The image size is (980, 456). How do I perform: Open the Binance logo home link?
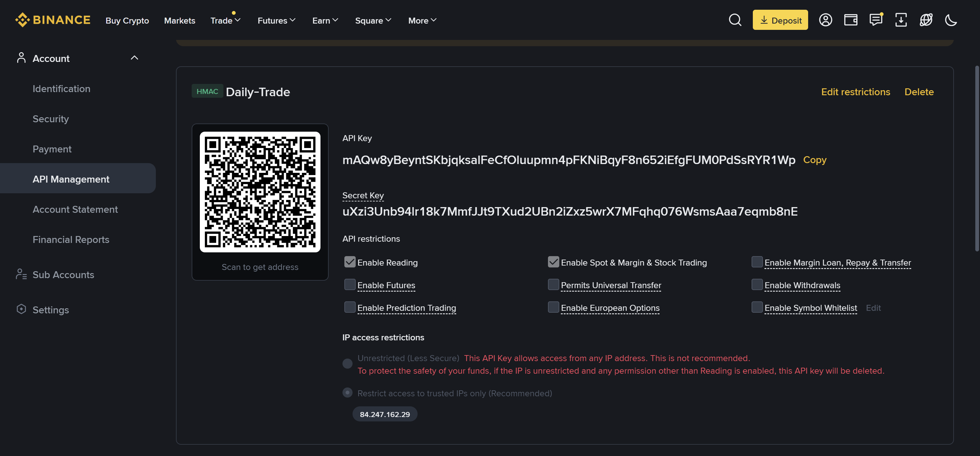52,20
